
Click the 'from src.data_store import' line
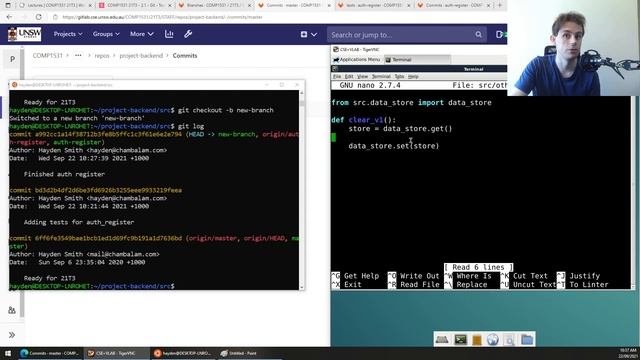[411, 103]
